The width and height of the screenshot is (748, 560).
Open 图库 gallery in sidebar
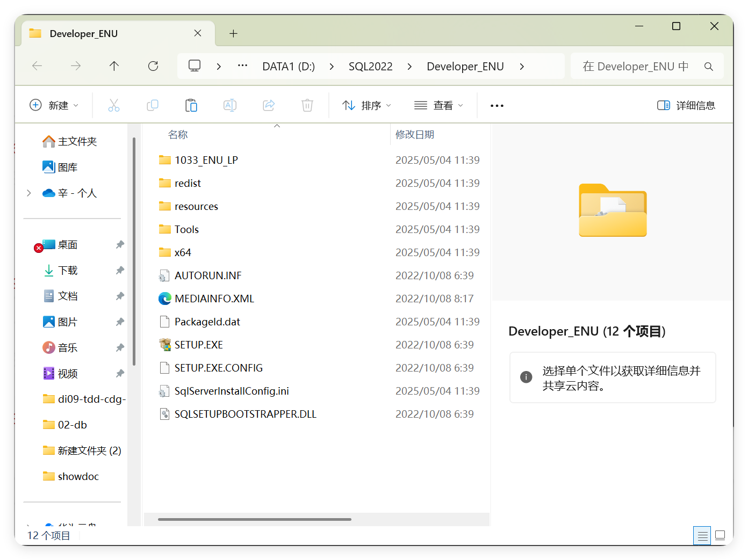tap(60, 167)
